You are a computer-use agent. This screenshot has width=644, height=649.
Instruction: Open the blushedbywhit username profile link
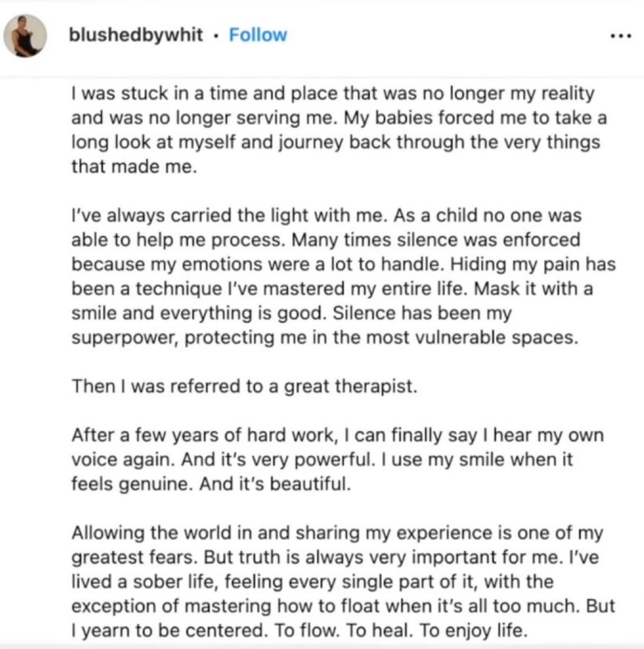pyautogui.click(x=136, y=35)
